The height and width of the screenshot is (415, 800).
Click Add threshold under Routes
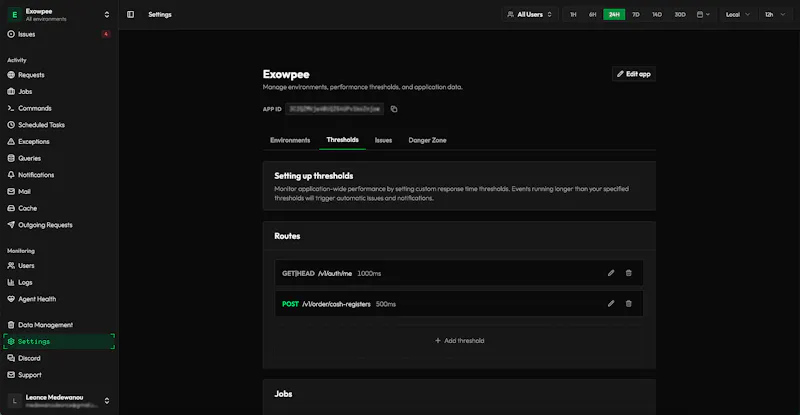click(x=459, y=340)
